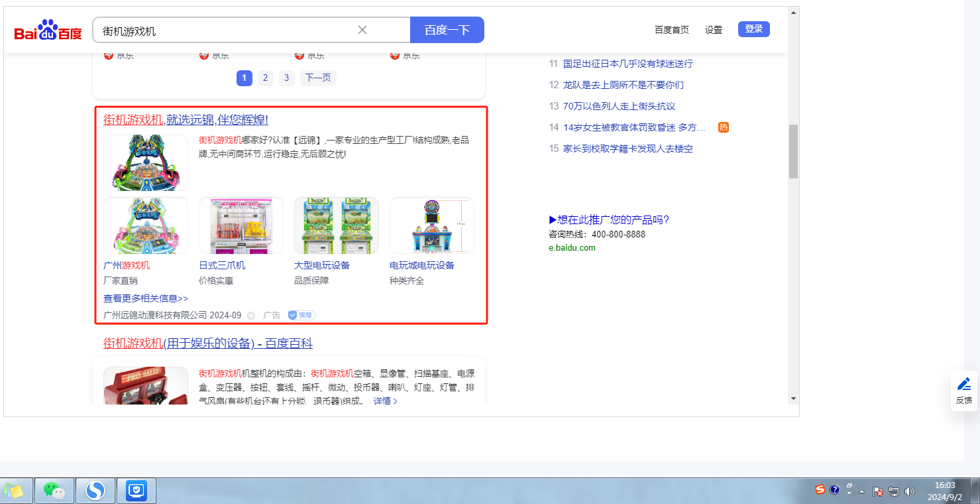Image resolution: width=980 pixels, height=504 pixels.
Task: Go to results page 1
Action: 245,78
